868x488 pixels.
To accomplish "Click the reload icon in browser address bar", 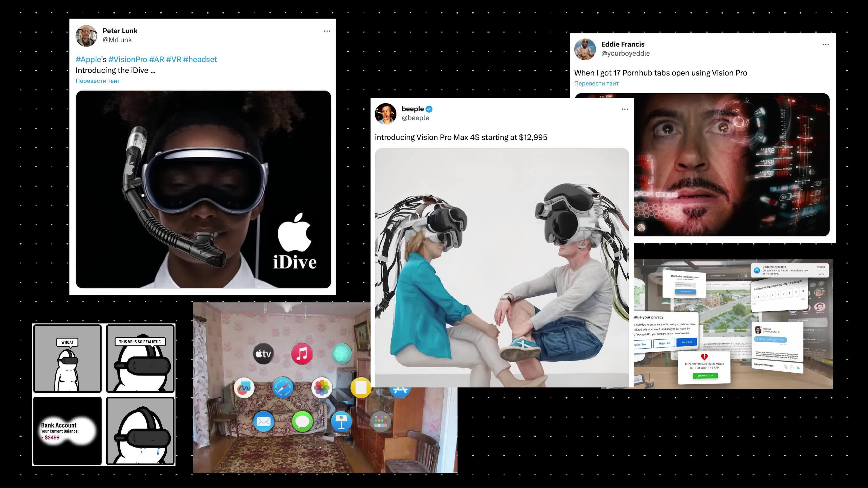I will point(739,276).
